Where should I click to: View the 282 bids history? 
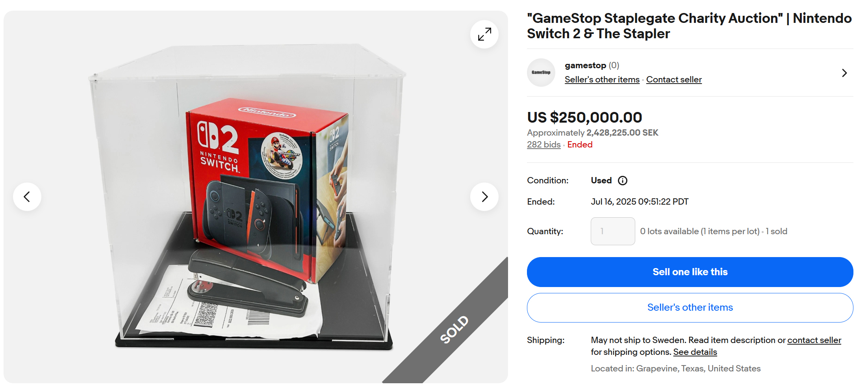click(x=543, y=145)
